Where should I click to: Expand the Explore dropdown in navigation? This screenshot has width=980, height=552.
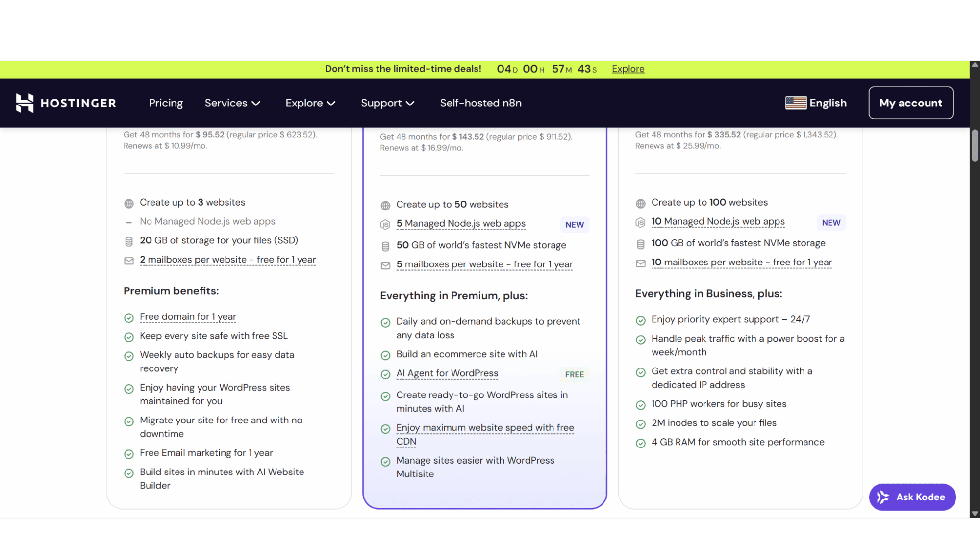[x=310, y=103]
